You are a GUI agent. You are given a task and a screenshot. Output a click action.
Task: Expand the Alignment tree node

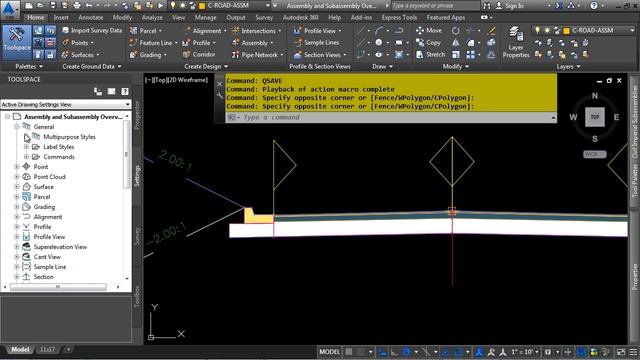(17, 217)
